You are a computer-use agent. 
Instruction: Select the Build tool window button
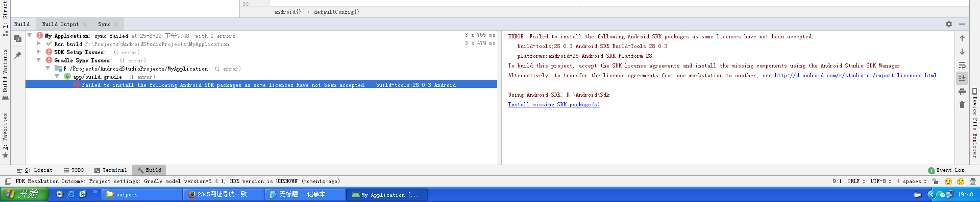point(149,170)
